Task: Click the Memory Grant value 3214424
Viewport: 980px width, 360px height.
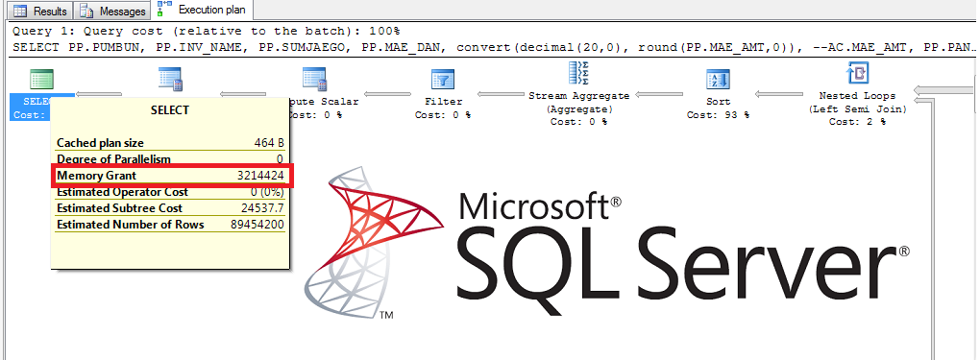Action: pos(260,177)
